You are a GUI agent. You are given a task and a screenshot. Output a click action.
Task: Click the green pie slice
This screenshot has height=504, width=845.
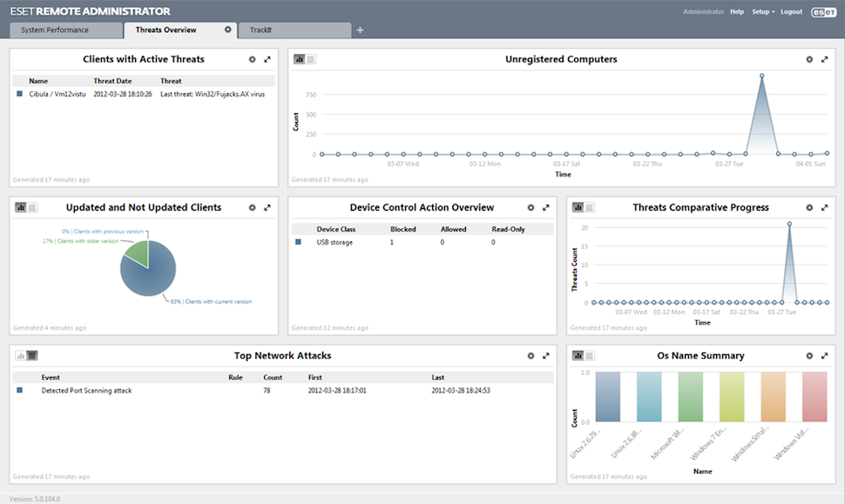pyautogui.click(x=139, y=253)
